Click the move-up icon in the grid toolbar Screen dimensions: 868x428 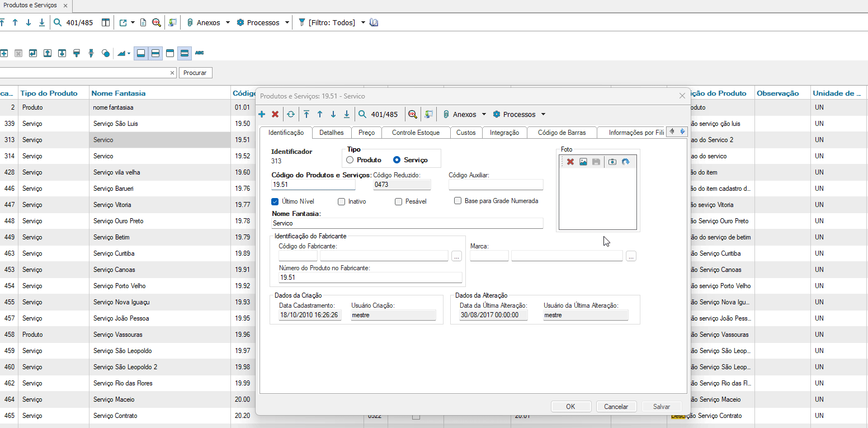coord(48,53)
